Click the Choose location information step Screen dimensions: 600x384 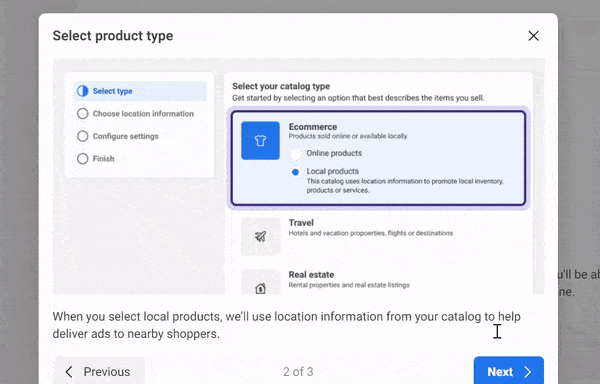click(x=135, y=114)
